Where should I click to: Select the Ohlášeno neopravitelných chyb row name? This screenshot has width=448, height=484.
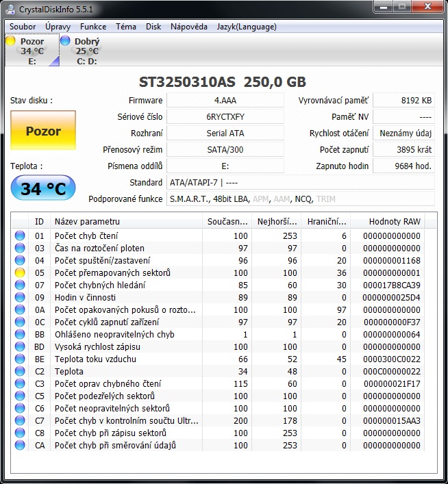coord(114,335)
